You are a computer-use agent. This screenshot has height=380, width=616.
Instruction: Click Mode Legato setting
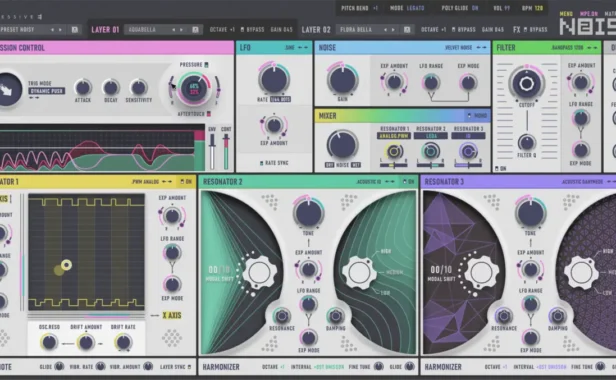tap(407, 8)
